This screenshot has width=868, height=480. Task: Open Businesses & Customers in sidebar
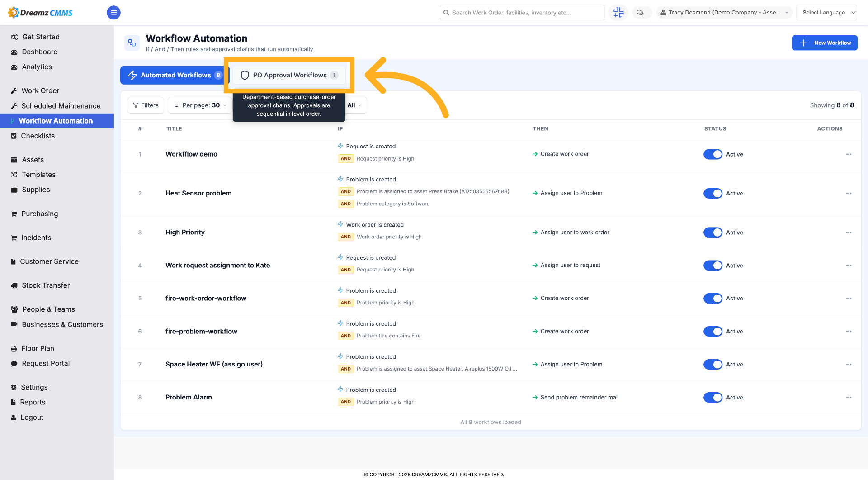[x=62, y=324]
